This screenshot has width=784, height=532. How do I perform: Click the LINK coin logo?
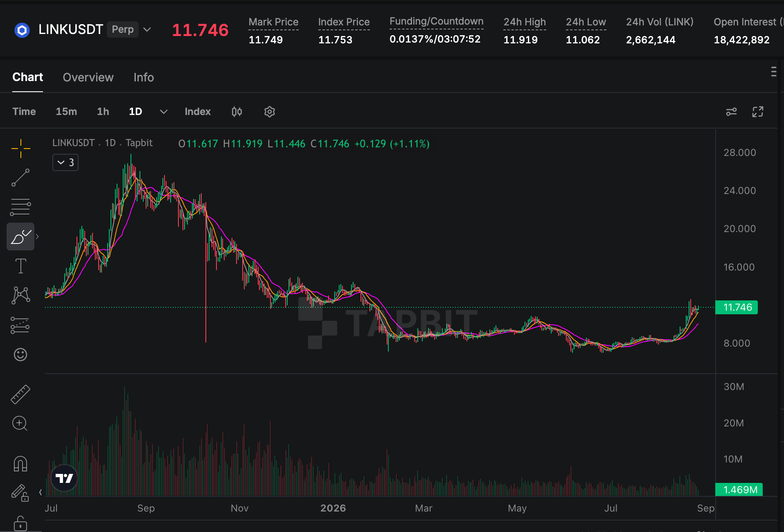(22, 30)
